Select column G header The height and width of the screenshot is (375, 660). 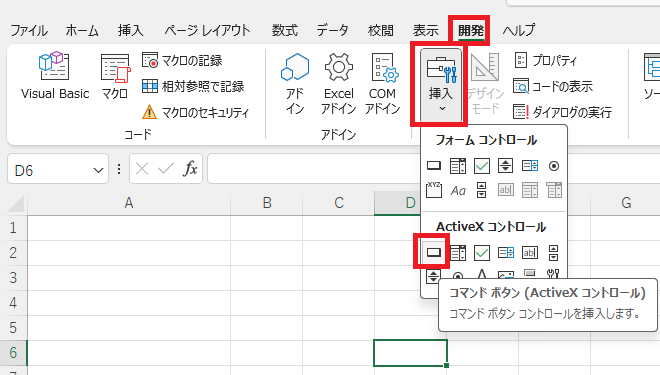coord(625,203)
